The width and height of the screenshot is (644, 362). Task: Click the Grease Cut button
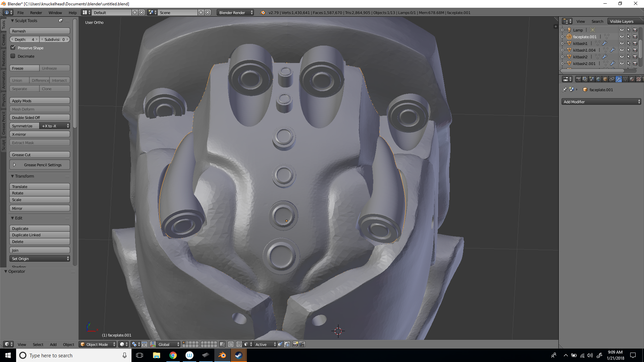click(40, 155)
